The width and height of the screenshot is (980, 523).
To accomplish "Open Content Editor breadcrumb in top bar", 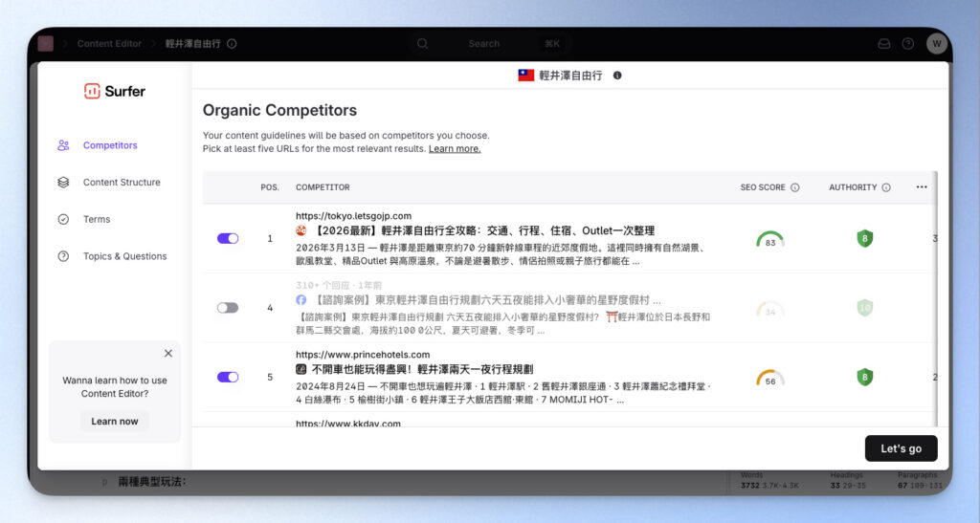I will (x=109, y=44).
